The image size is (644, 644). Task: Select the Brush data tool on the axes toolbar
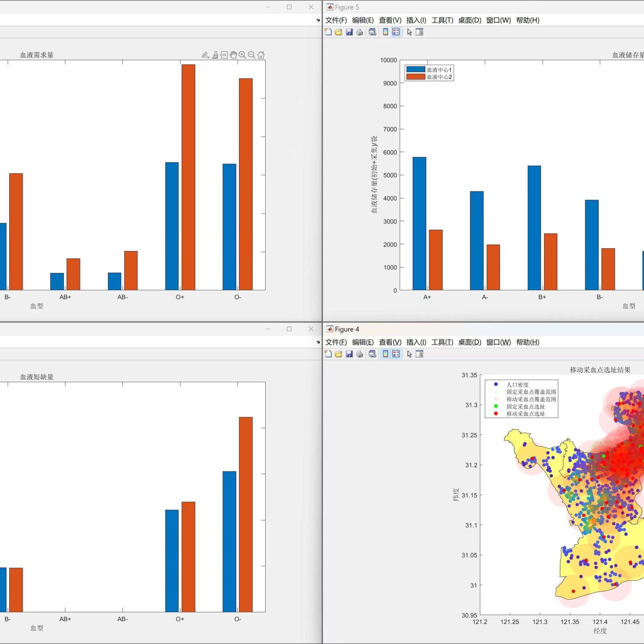pos(215,55)
